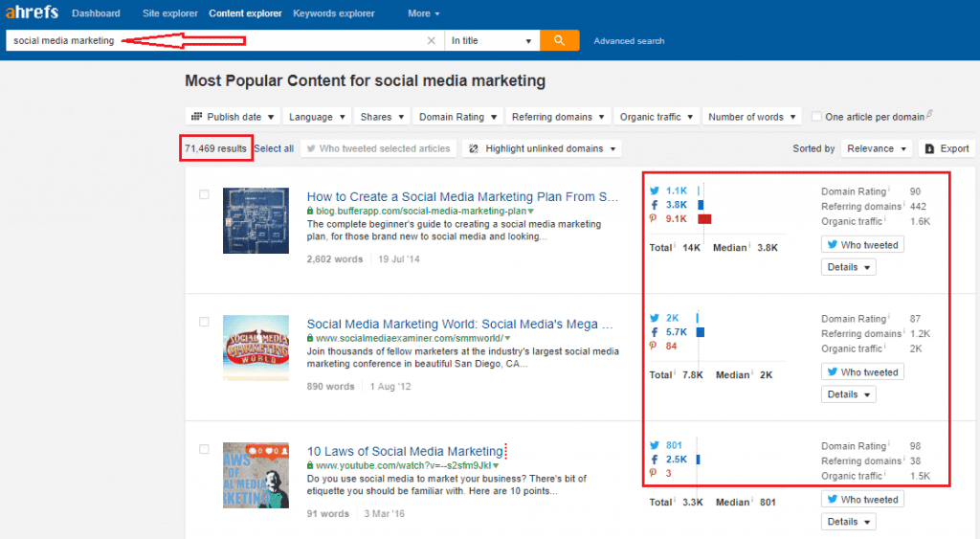Click the Twitter icon showing 2K shares
Screen dimensions: 980x539
[655, 318]
